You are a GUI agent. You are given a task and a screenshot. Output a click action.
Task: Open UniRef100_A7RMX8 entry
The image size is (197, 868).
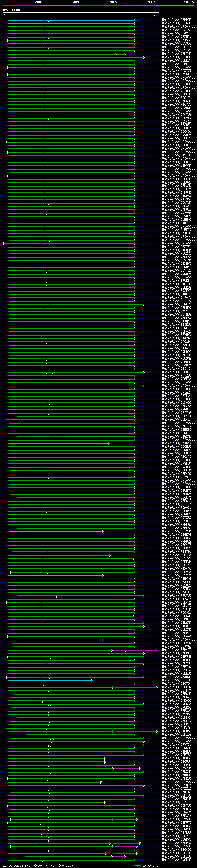coord(177,515)
